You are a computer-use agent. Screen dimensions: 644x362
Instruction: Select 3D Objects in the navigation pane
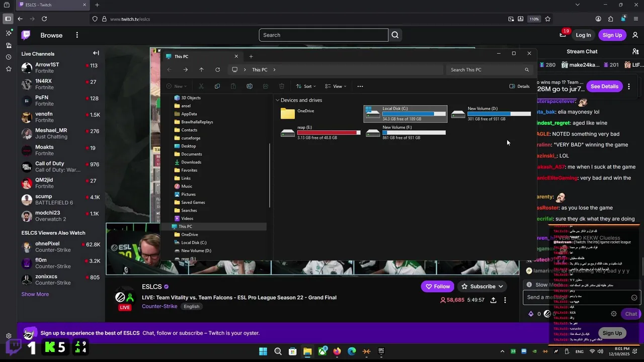pos(191,98)
